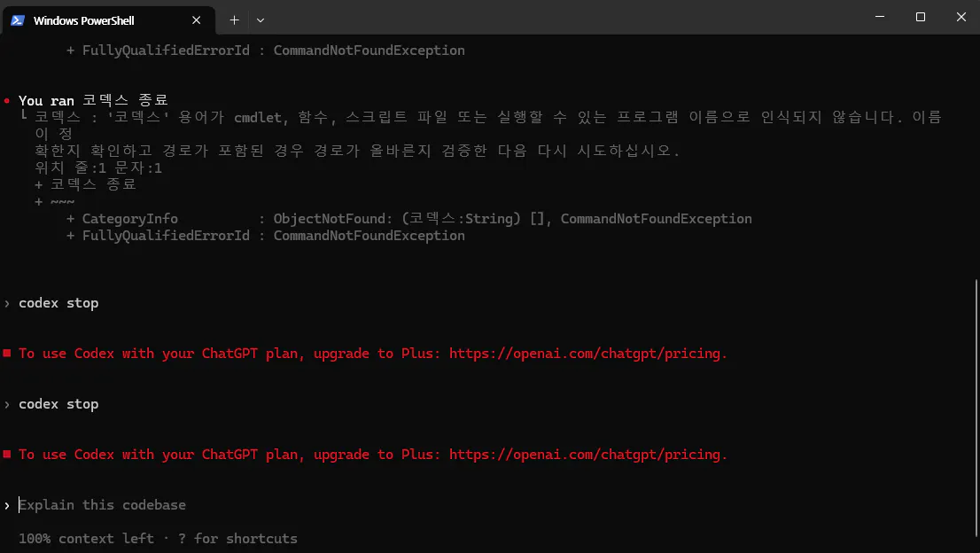Viewport: 980px width, 553px height.
Task: Click the error line starting '확한지 확인하고'
Action: 357,152
